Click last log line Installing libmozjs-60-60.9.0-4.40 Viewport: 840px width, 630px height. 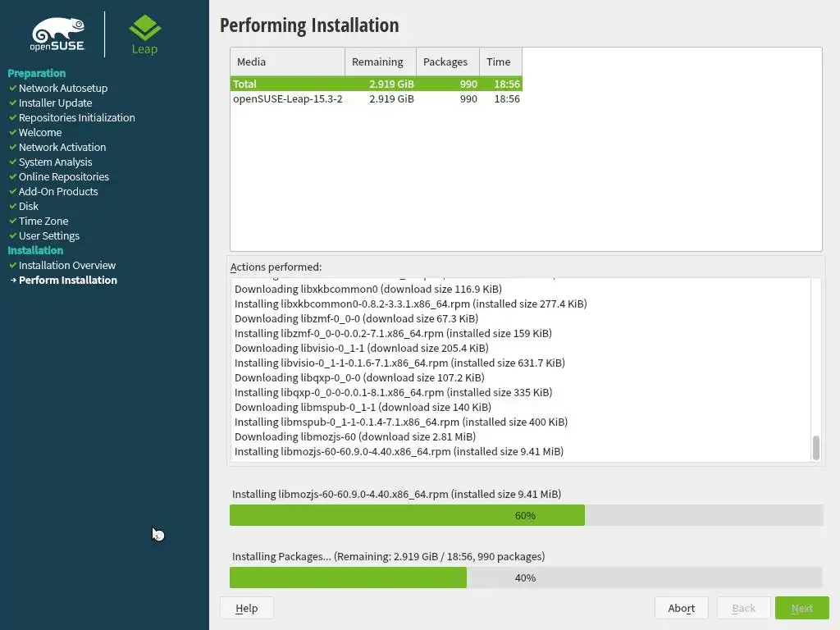click(399, 451)
